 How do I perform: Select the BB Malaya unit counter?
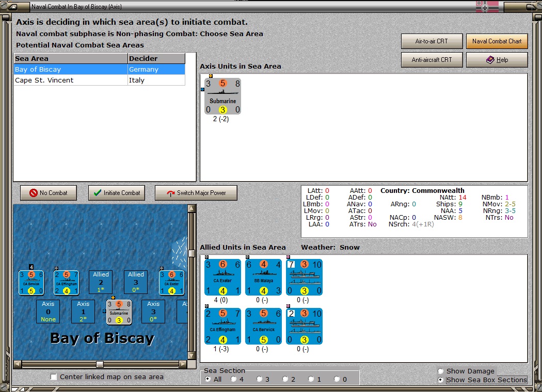[x=263, y=277]
